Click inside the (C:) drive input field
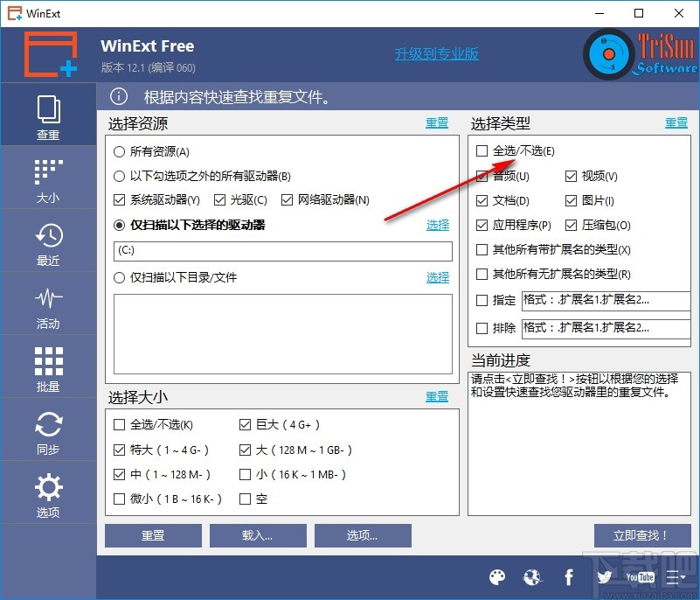 point(280,252)
